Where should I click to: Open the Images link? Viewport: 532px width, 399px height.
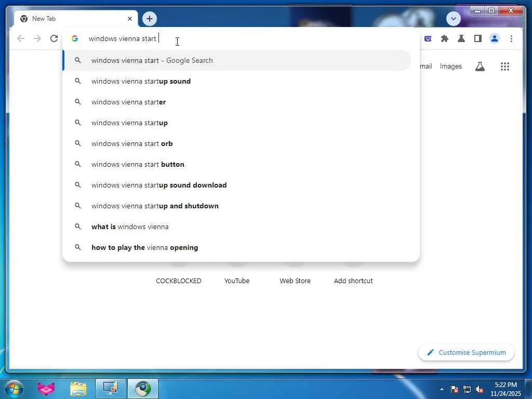click(450, 66)
